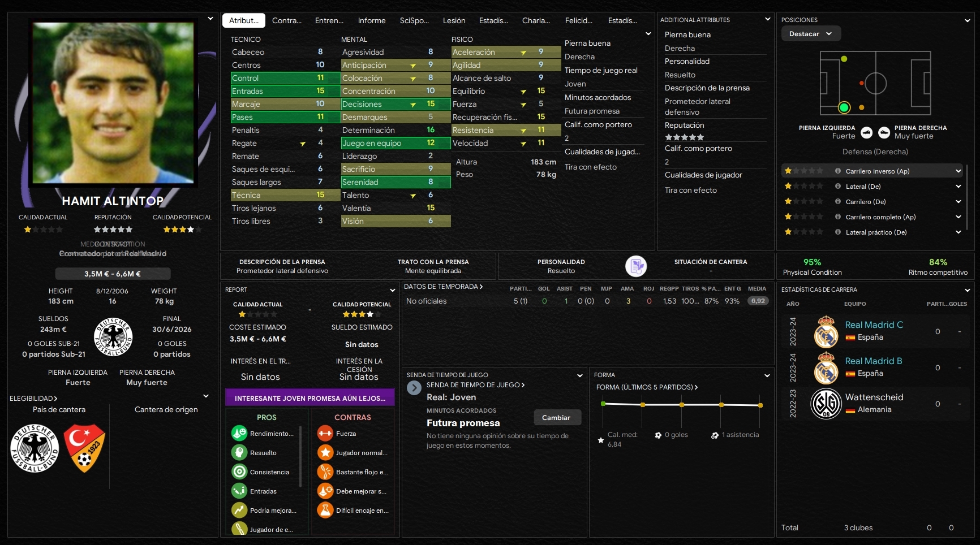Open the Forma (últimos 5 partidos) link
Viewport: 980px width, 545px height.
click(647, 387)
